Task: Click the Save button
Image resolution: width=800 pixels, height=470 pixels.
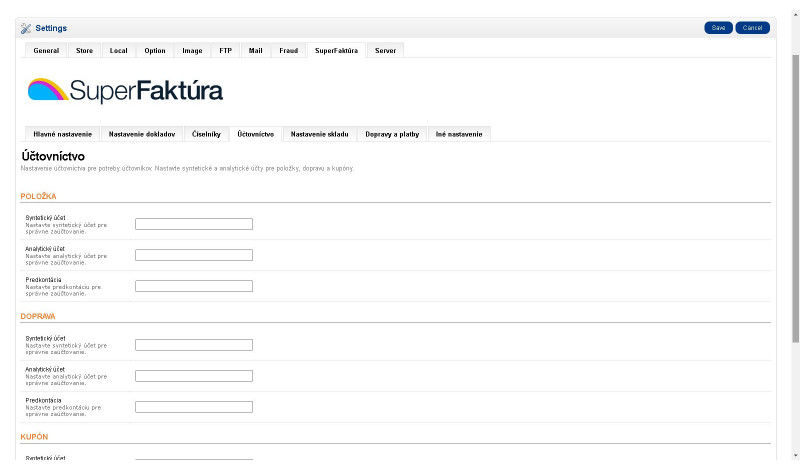Action: pos(718,28)
